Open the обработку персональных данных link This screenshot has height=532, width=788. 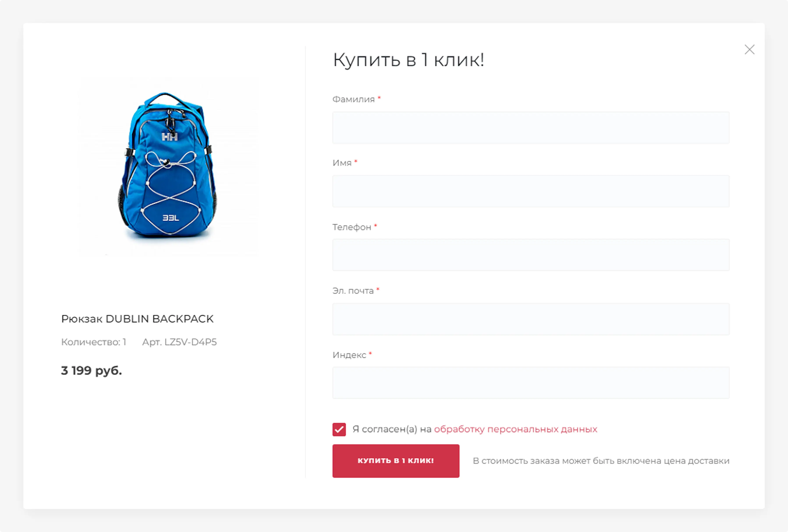click(x=515, y=429)
